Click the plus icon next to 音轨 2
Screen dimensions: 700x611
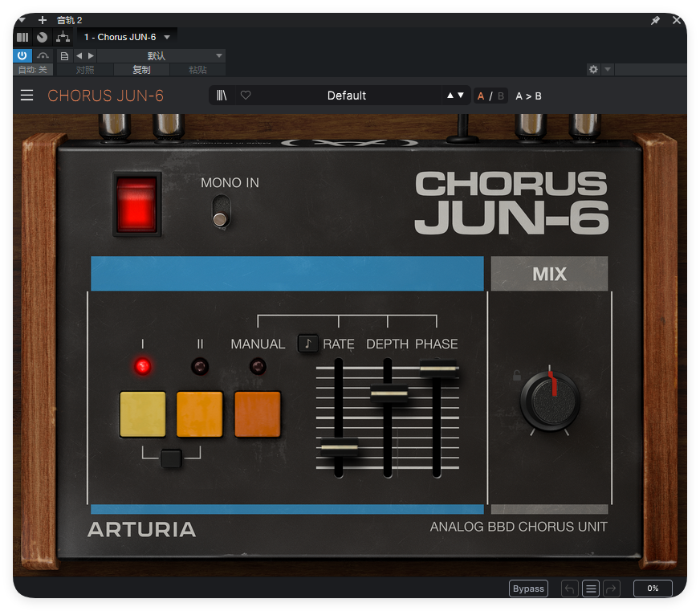click(43, 20)
